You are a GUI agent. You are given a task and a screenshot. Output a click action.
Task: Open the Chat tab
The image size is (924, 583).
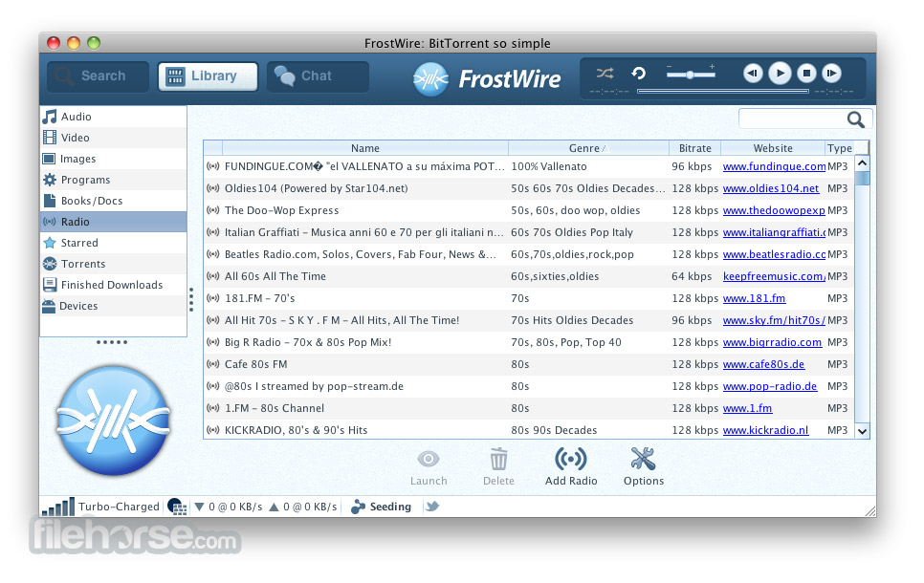click(x=319, y=76)
